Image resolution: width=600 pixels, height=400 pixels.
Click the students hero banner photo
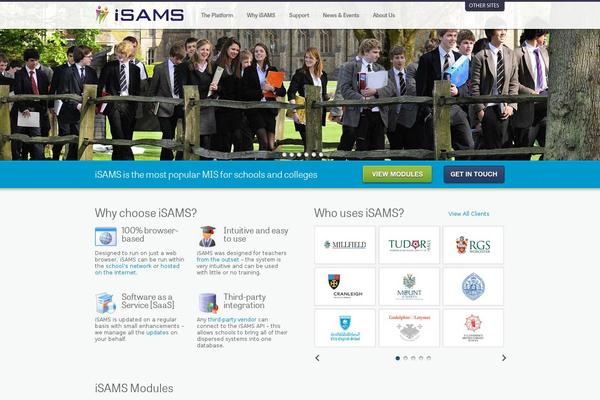pos(300,95)
